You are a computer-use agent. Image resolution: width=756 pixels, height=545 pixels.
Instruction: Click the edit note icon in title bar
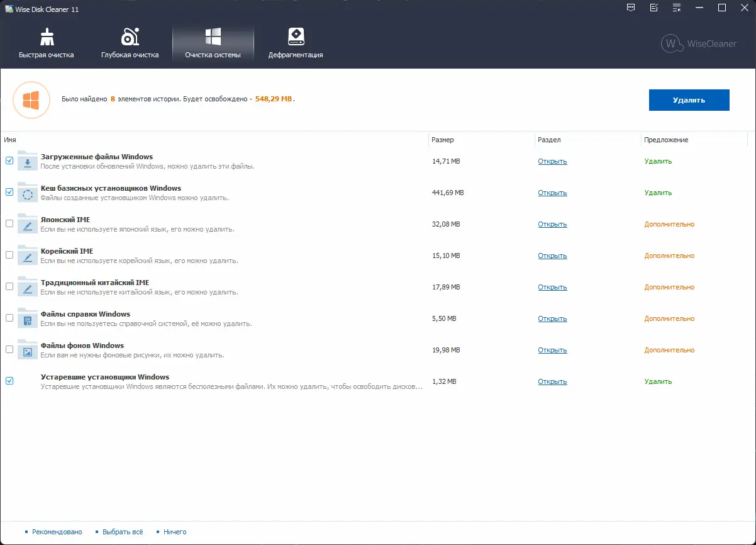[654, 8]
